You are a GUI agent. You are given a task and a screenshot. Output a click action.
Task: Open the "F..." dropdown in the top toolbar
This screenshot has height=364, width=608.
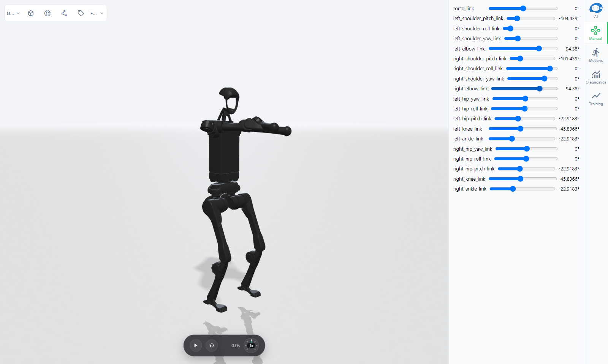tap(97, 13)
